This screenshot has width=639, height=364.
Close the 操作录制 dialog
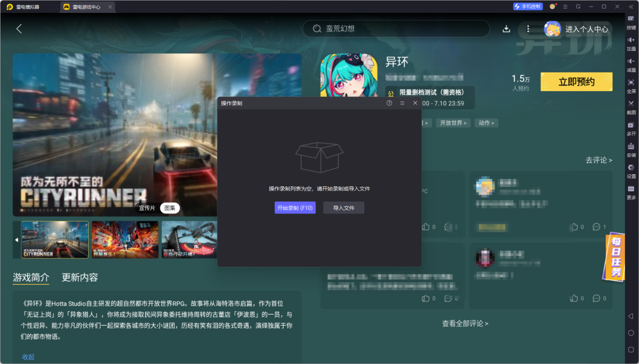[415, 103]
